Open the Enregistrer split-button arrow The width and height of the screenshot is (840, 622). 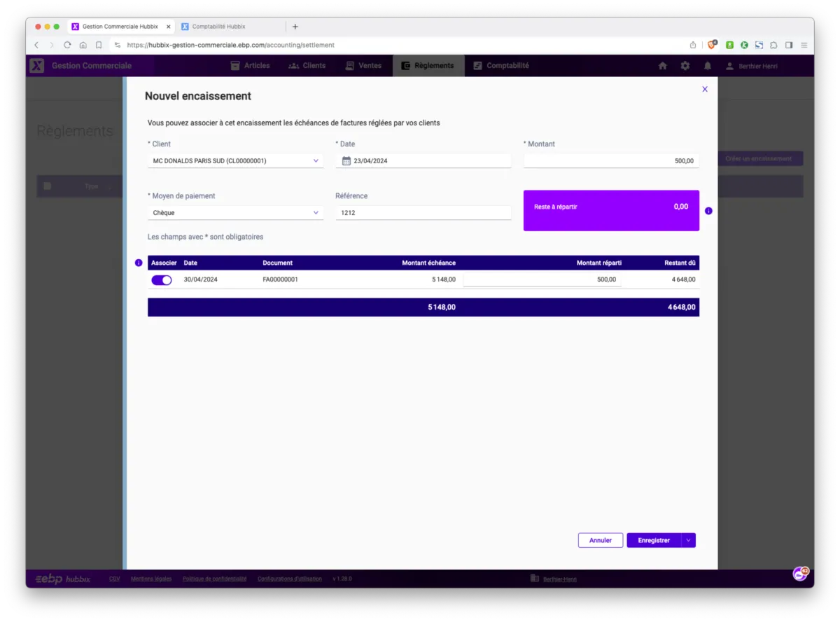pos(689,540)
